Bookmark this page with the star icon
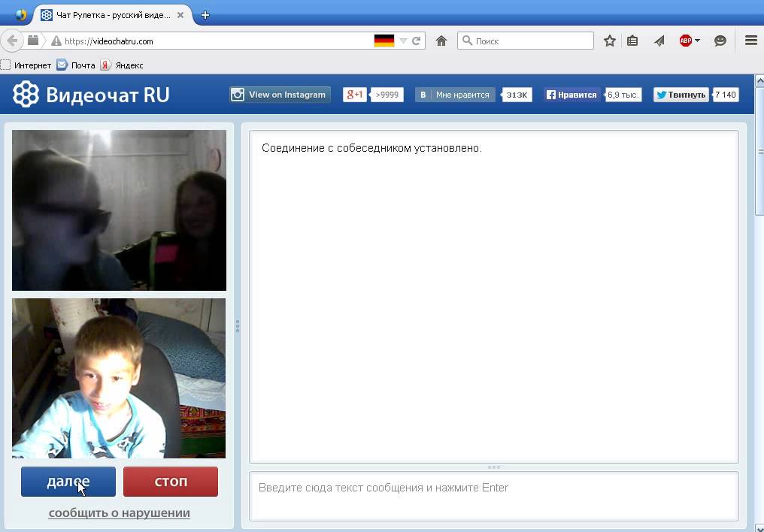 pos(610,41)
